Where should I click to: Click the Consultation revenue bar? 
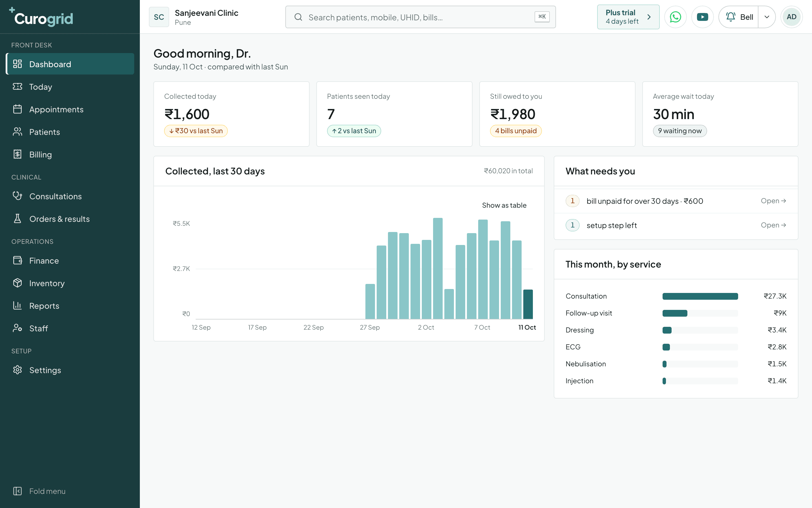[700, 296]
